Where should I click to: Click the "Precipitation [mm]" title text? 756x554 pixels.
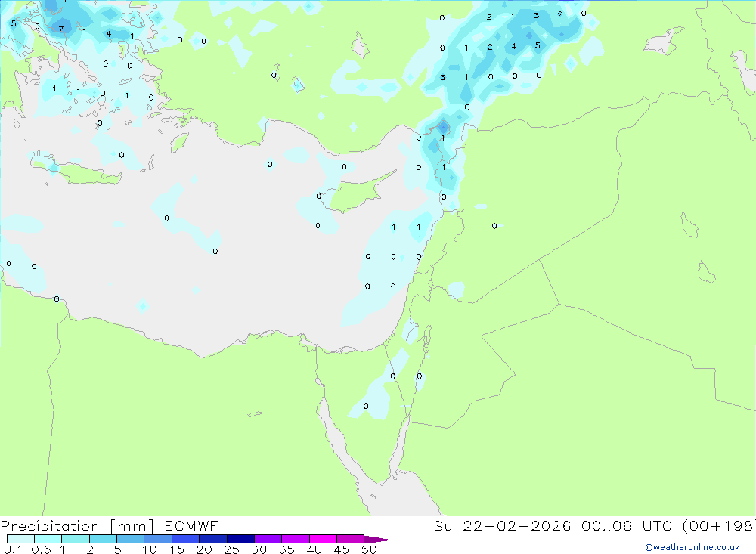[77, 526]
